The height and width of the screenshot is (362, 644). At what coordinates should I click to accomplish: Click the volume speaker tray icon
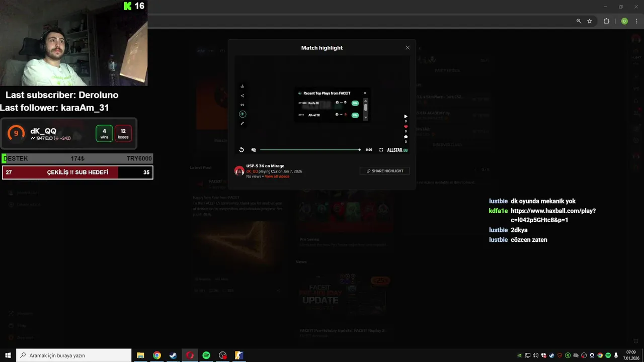(535, 355)
